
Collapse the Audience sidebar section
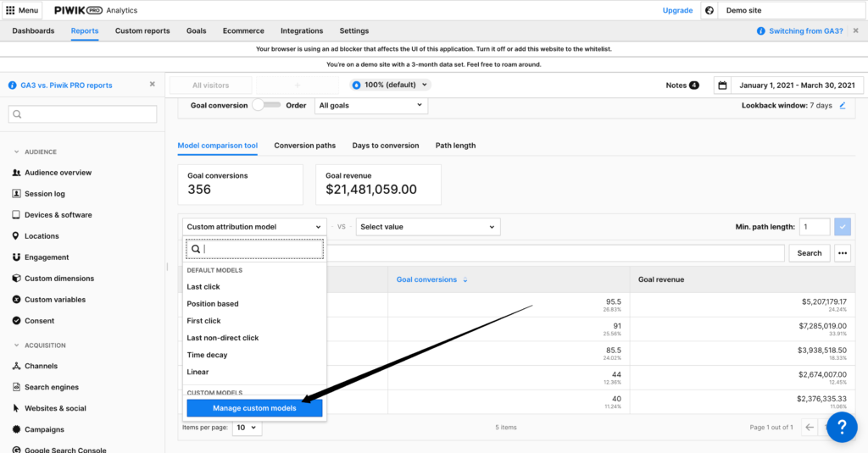click(17, 152)
